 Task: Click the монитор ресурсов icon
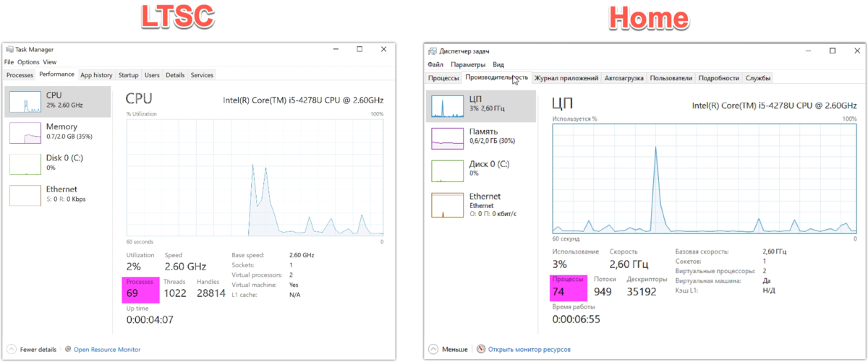point(480,349)
